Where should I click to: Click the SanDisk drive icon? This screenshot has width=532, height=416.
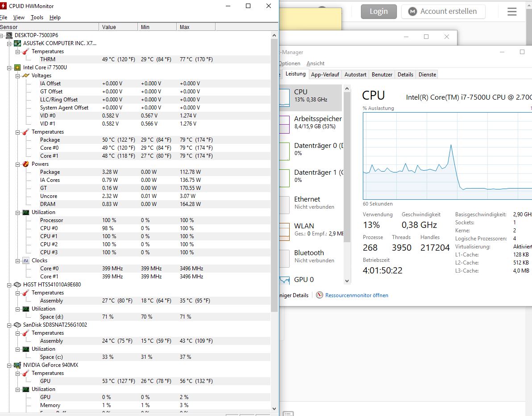click(18, 325)
